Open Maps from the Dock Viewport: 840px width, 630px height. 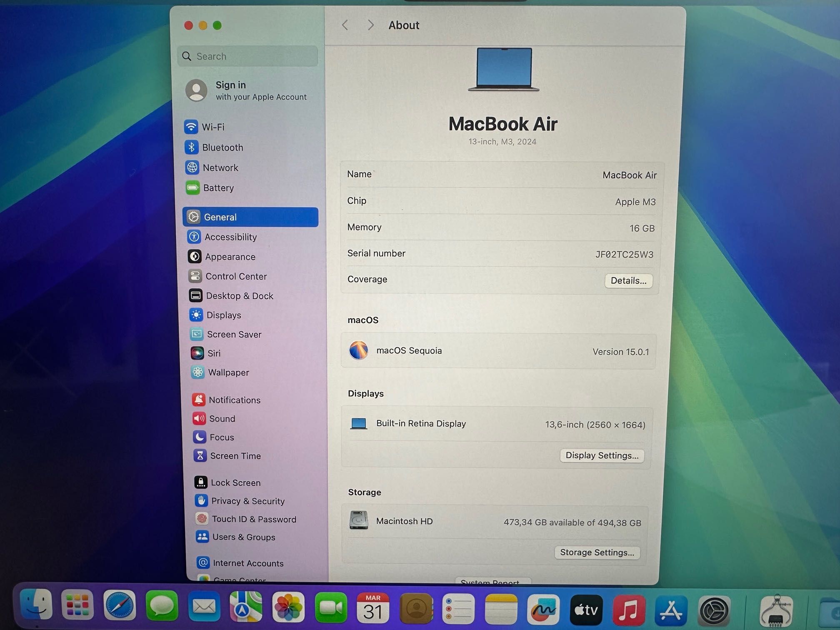tap(246, 607)
